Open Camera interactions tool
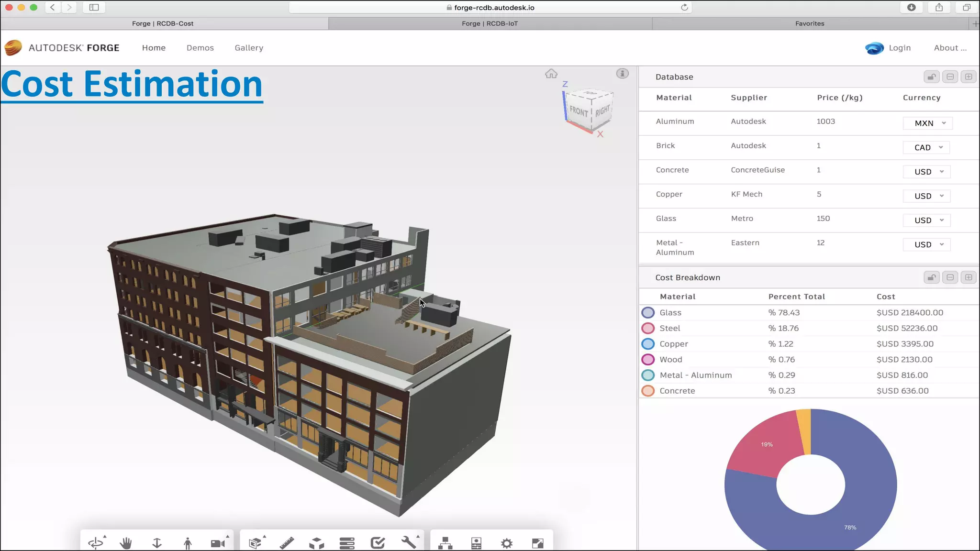This screenshot has height=551, width=980. pyautogui.click(x=218, y=543)
